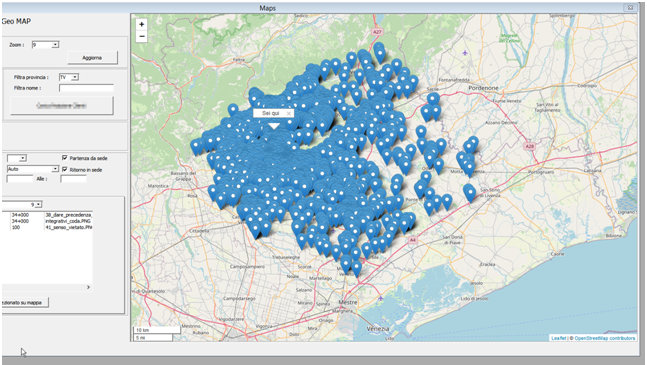Click the marker near Pordenone A28 far right

tap(472, 144)
